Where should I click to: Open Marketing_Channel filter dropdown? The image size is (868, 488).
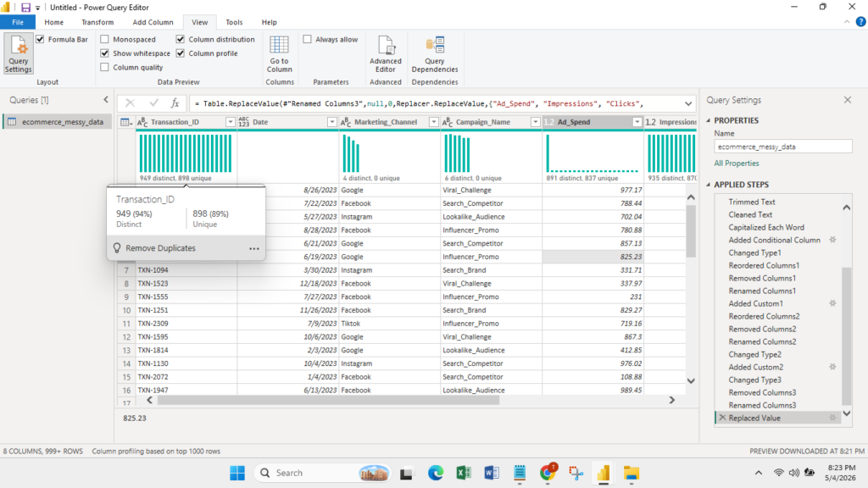pyautogui.click(x=434, y=122)
